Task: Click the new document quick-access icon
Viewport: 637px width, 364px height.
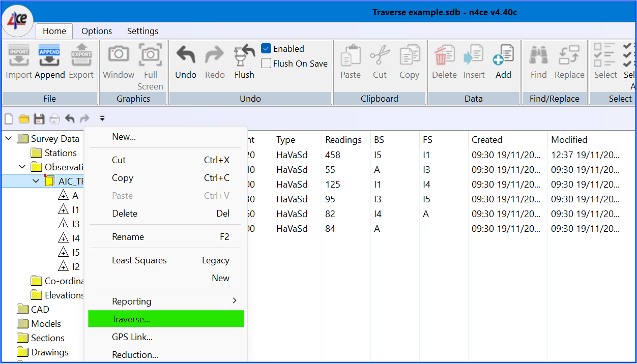Action: tap(9, 119)
